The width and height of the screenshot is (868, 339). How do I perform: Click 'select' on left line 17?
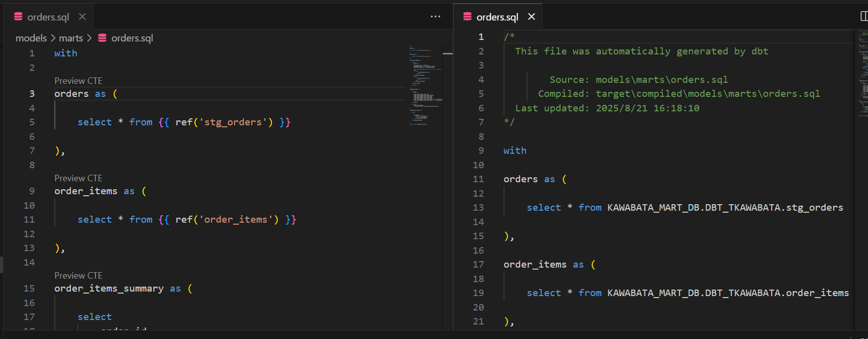[x=95, y=317]
